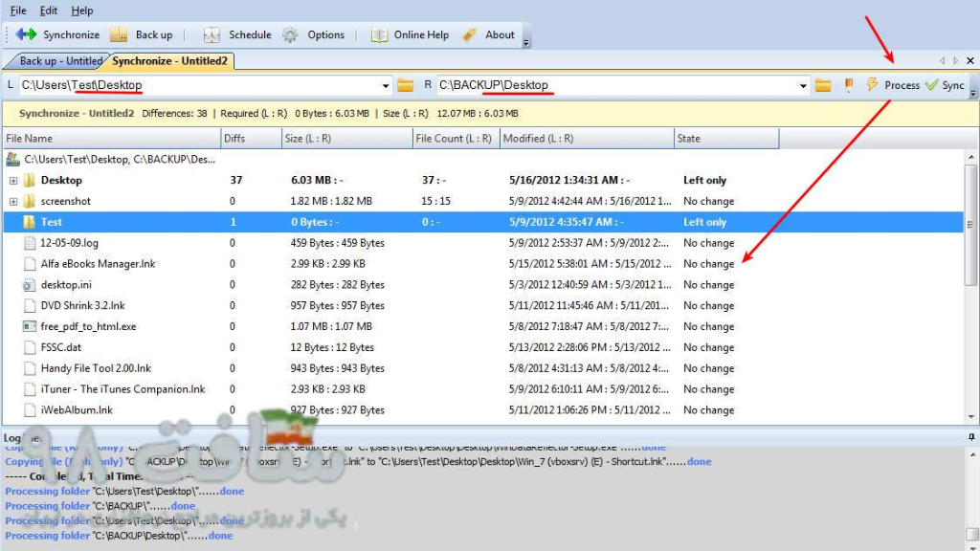Click the Sync button
Screen dimensions: 980x551
945,85
